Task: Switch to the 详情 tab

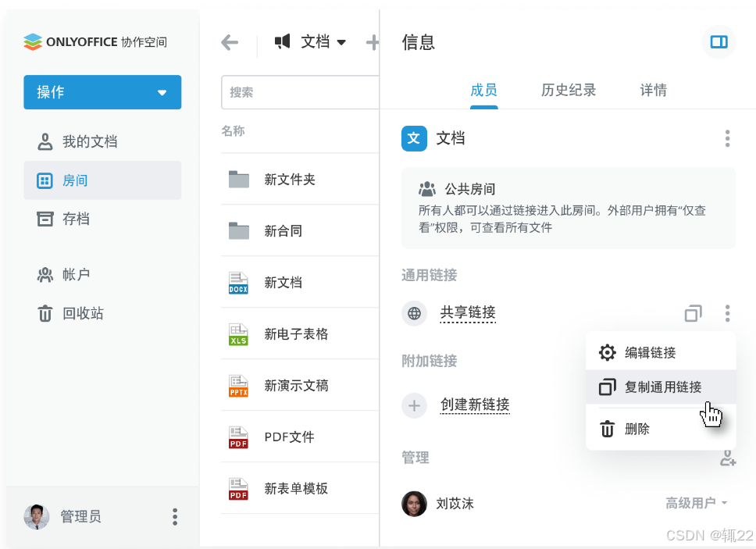Action: coord(654,90)
